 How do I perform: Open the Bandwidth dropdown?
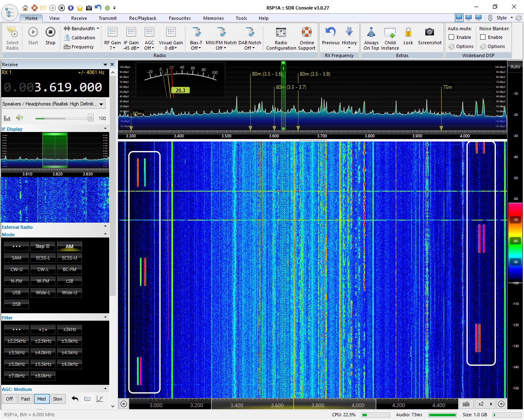82,29
